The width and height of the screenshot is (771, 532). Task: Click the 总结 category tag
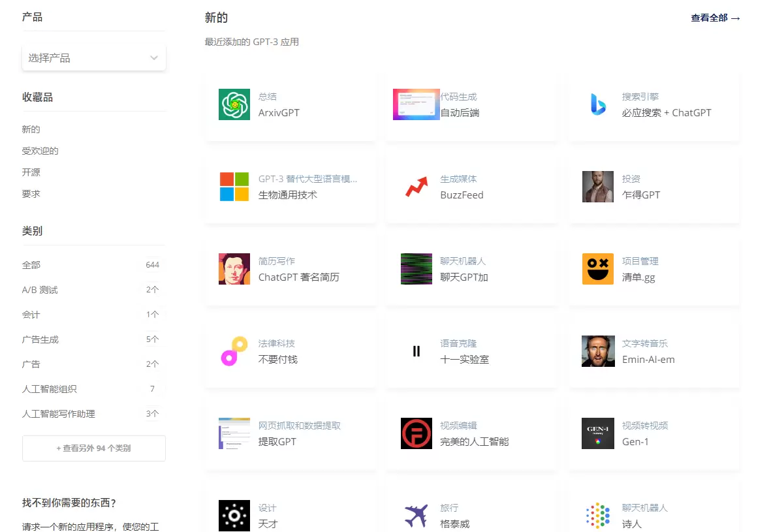tap(268, 97)
